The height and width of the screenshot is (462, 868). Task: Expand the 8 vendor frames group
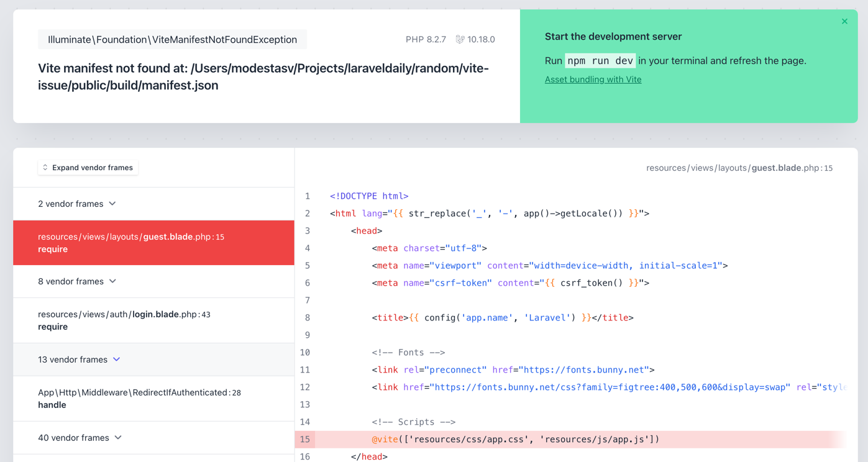(77, 281)
